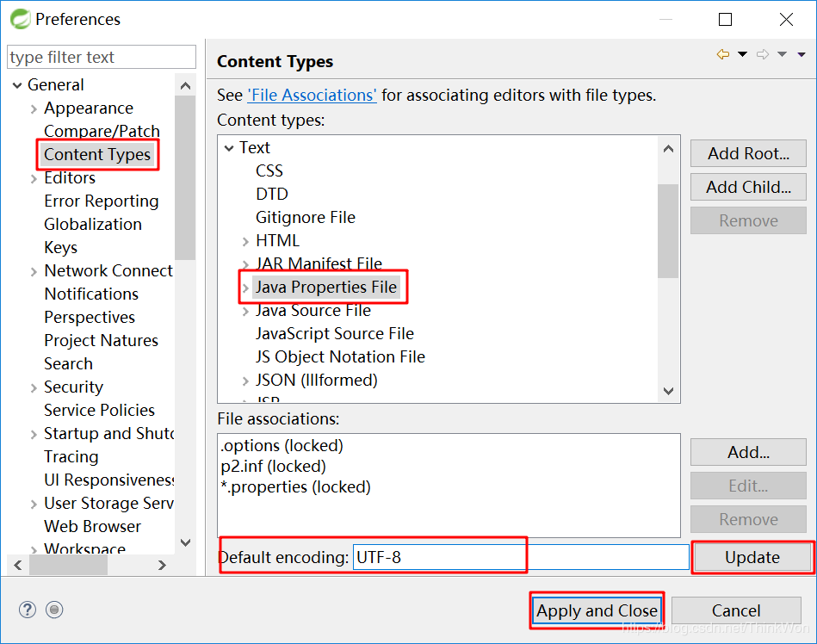817x644 pixels.
Task: Click the back navigation arrow icon
Action: (x=722, y=54)
